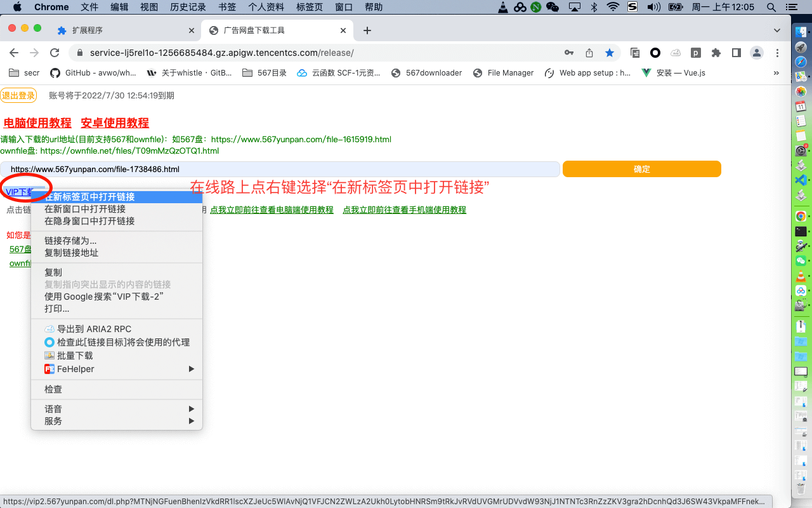The height and width of the screenshot is (508, 812).
Task: Open the new tab plus button
Action: tap(367, 30)
